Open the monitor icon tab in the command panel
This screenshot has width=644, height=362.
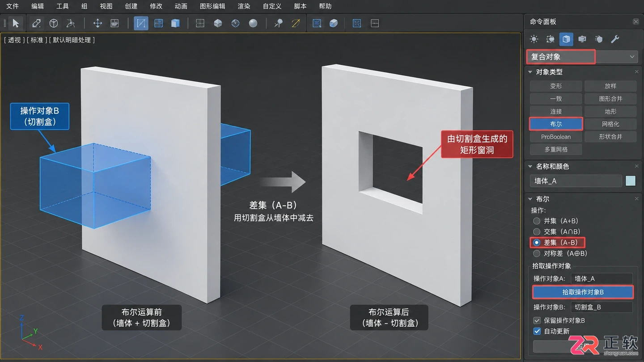[582, 39]
